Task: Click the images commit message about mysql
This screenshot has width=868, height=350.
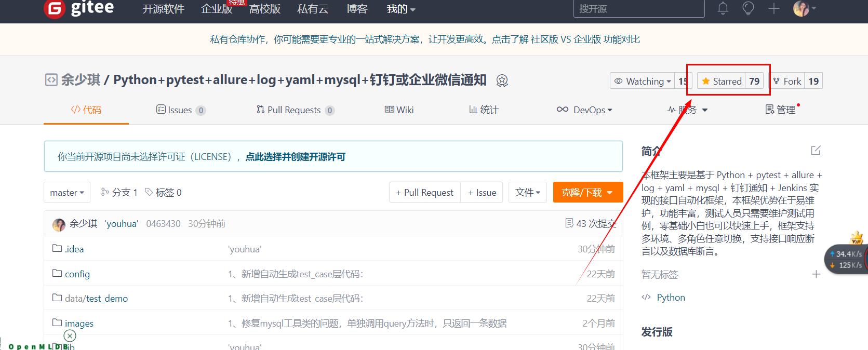Action: coord(367,324)
